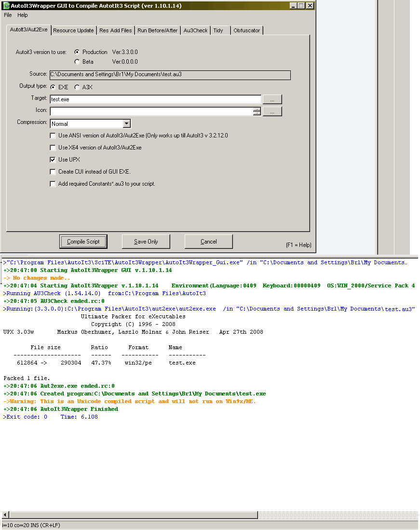Screen dimensions: 420x530
Task: Click the status bar text li=10 co=20 INS
Action: point(31,525)
